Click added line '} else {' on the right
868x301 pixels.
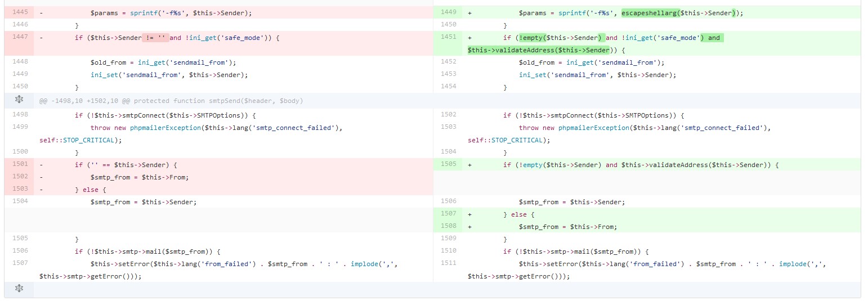519,214
